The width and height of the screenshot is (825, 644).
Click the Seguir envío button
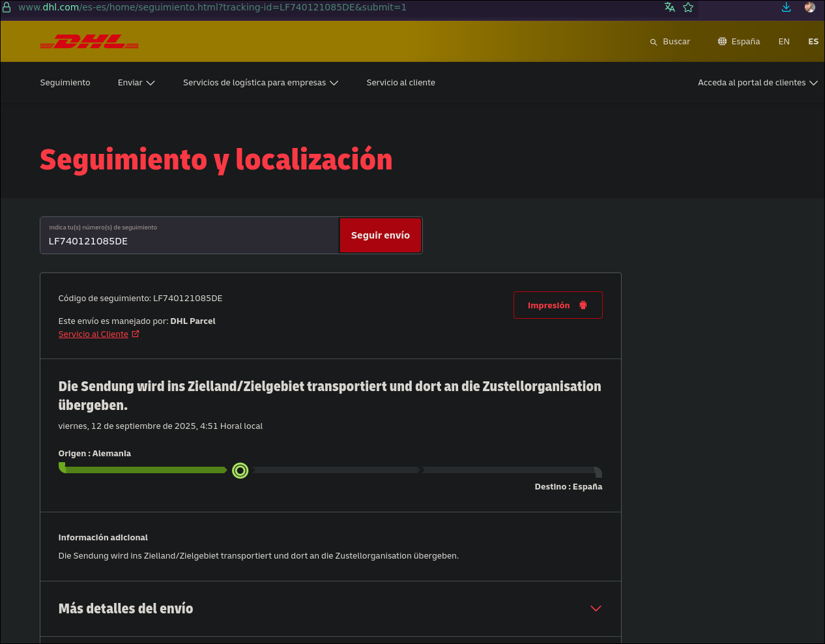pyautogui.click(x=381, y=235)
